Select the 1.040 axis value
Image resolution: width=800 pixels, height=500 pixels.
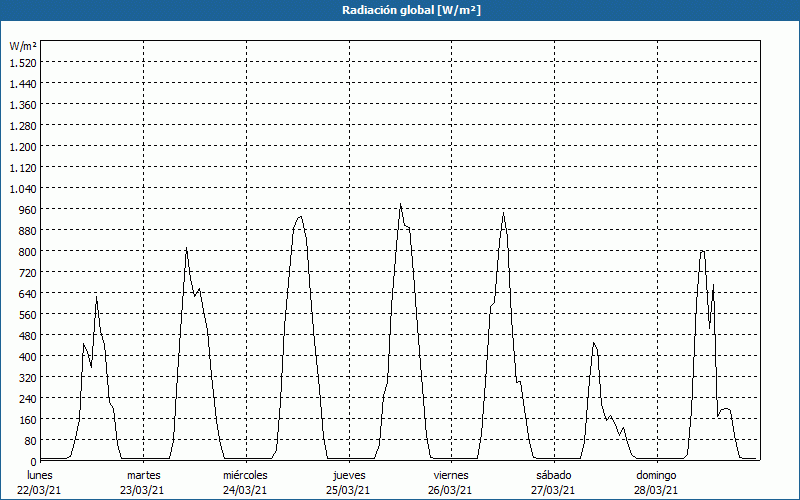[x=23, y=188]
